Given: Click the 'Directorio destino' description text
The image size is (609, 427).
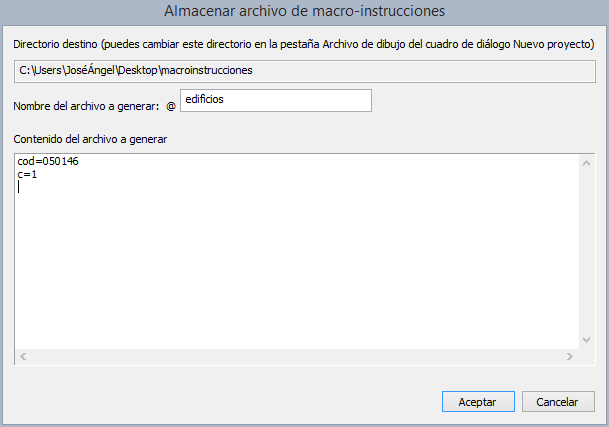Looking at the screenshot, I should click(60, 45).
